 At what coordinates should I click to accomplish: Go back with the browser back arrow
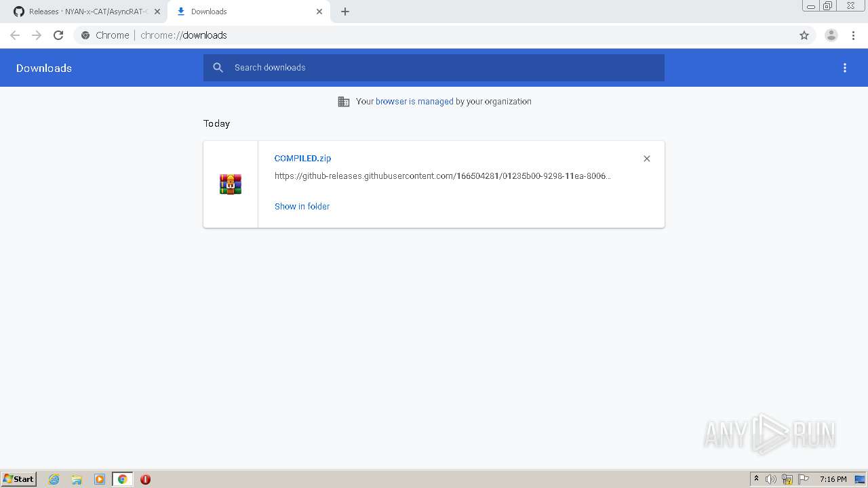click(x=15, y=35)
